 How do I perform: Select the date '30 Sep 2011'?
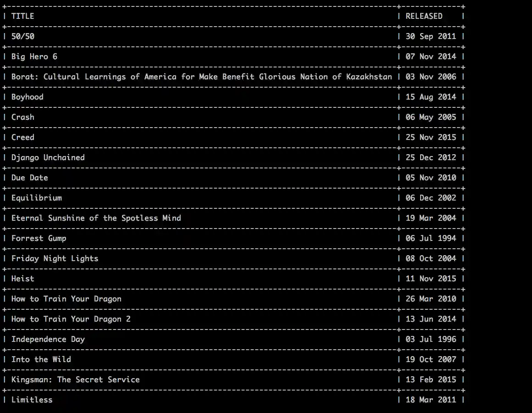click(x=431, y=36)
